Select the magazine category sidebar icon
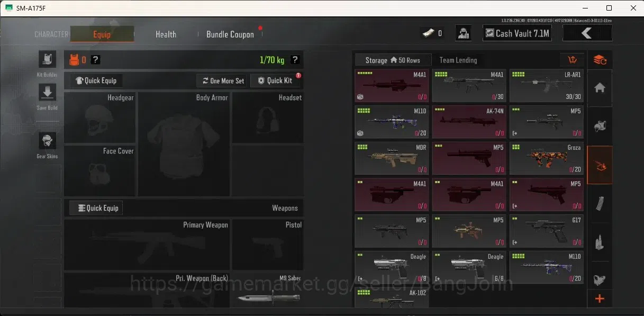The width and height of the screenshot is (644, 316). pyautogui.click(x=600, y=203)
